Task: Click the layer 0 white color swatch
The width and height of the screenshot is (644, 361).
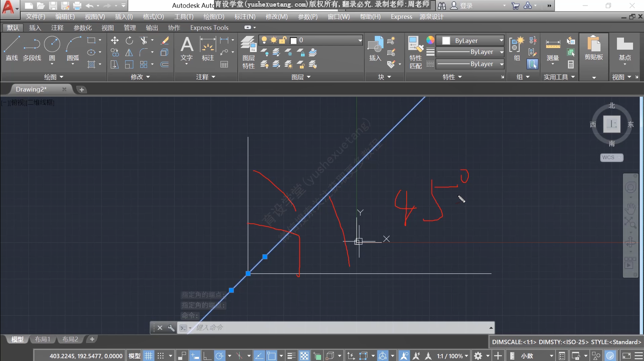Action: [x=294, y=40]
